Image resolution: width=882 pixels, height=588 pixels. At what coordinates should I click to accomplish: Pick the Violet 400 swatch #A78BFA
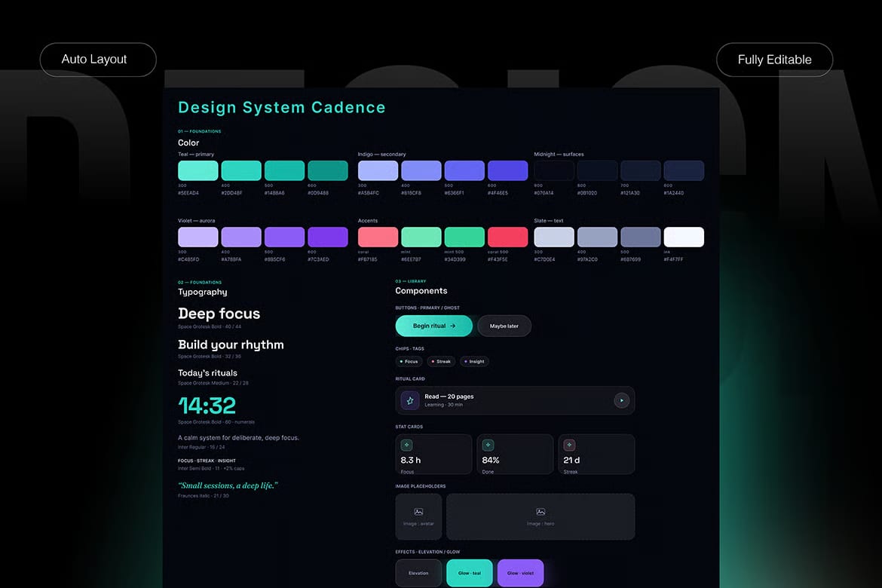[241, 237]
